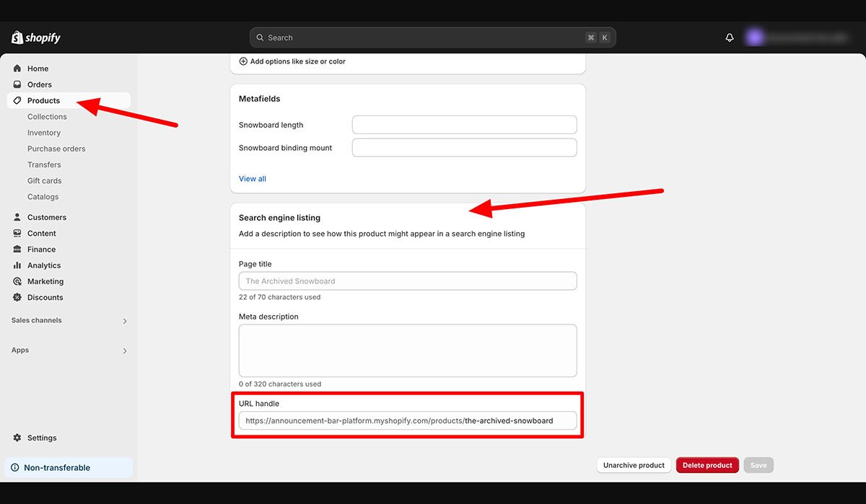Click the Shopify logo

(35, 37)
